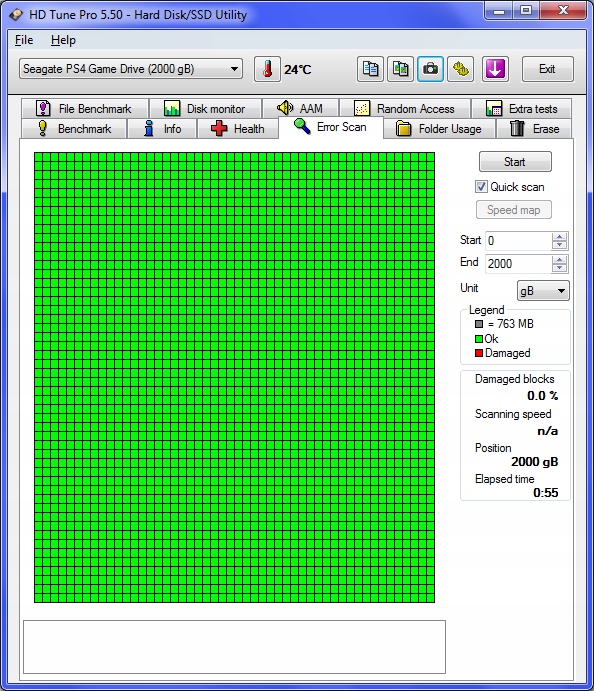Open the File menu

point(24,40)
